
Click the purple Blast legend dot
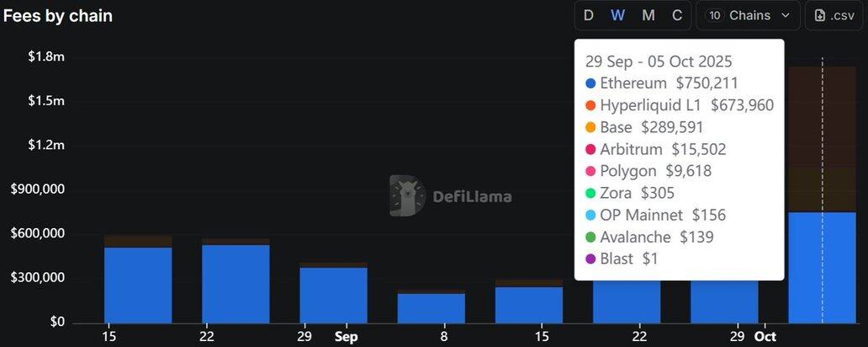[590, 259]
